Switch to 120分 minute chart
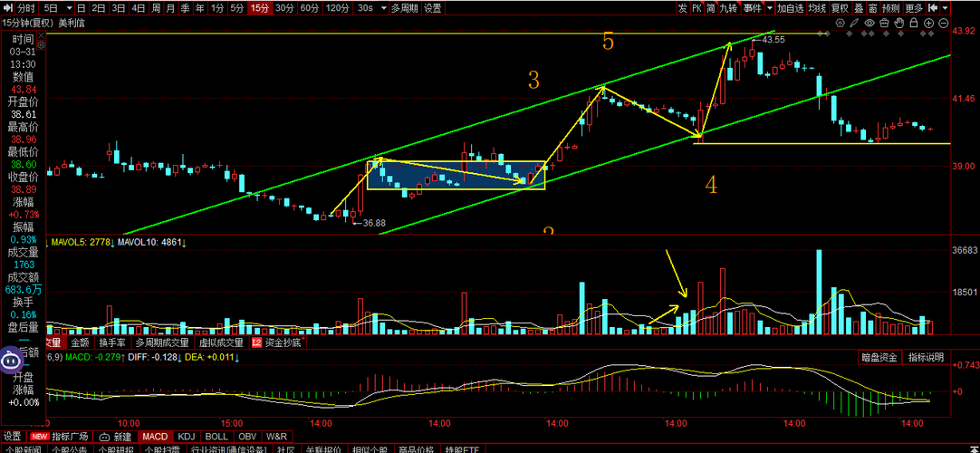980x453 pixels. 337,8
